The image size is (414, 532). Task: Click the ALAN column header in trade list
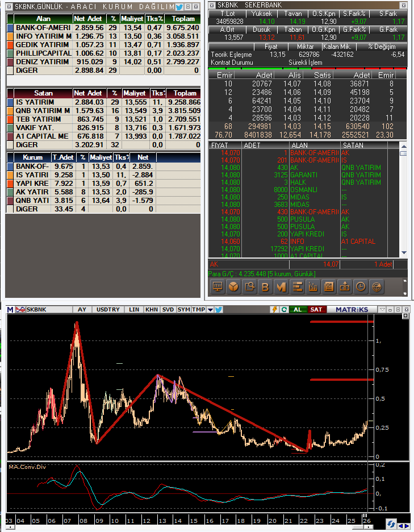(x=315, y=145)
